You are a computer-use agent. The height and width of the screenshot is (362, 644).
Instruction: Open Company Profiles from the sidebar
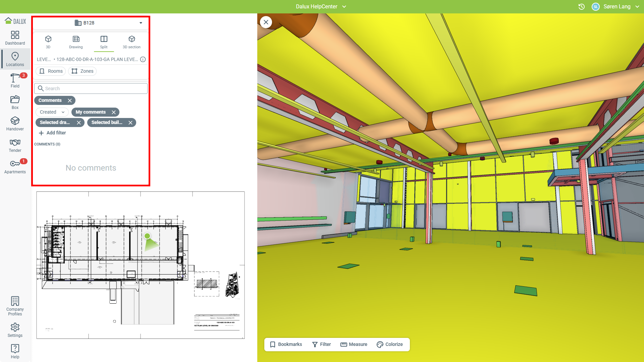[x=15, y=306]
